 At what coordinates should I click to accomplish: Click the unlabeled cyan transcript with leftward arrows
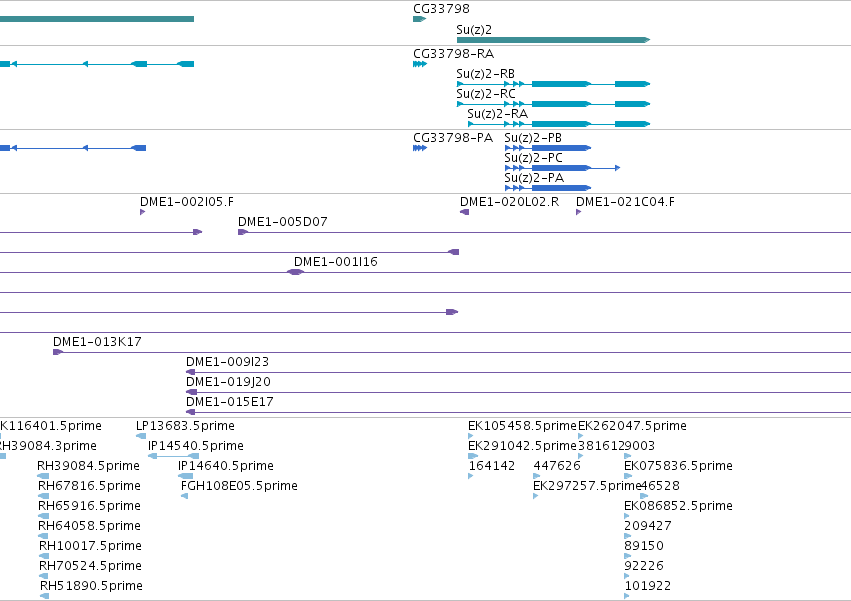tap(97, 64)
